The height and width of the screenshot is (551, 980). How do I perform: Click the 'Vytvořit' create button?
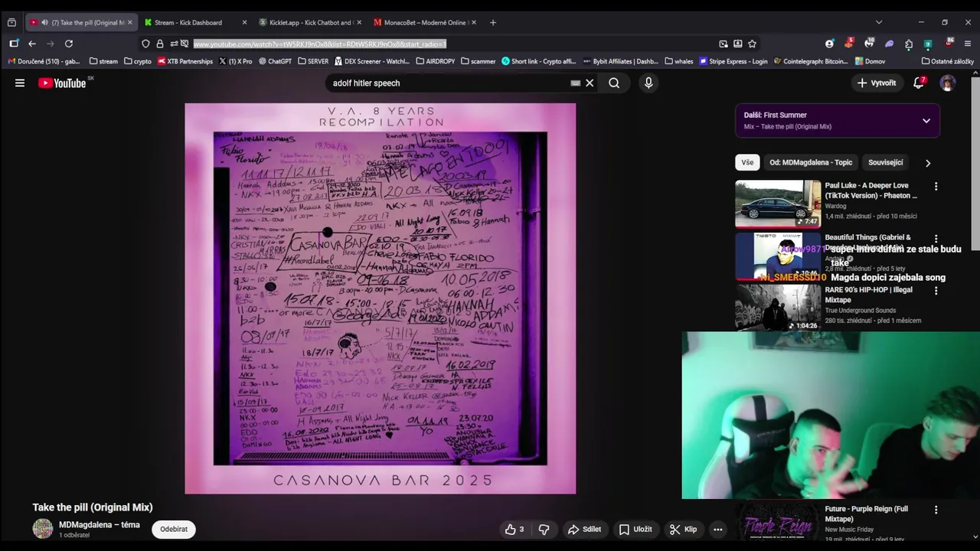click(x=877, y=83)
